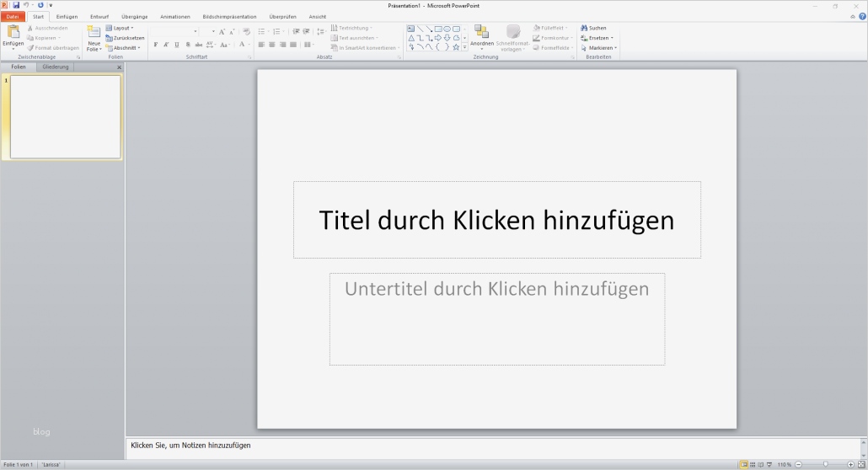Image resolution: width=868 pixels, height=470 pixels.
Task: Click the Save icon in quick access toolbar
Action: point(15,5)
